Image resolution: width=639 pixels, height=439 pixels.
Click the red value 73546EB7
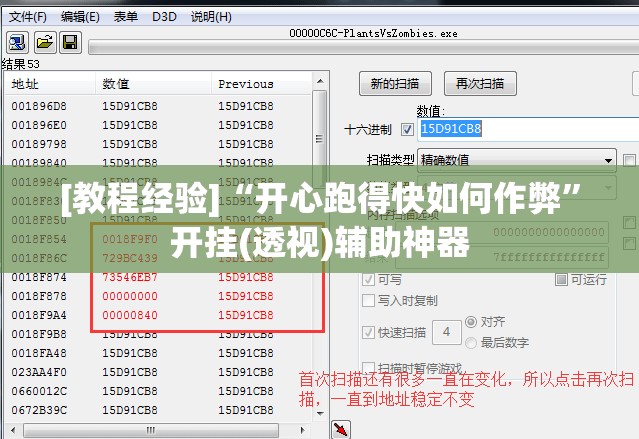pyautogui.click(x=130, y=277)
